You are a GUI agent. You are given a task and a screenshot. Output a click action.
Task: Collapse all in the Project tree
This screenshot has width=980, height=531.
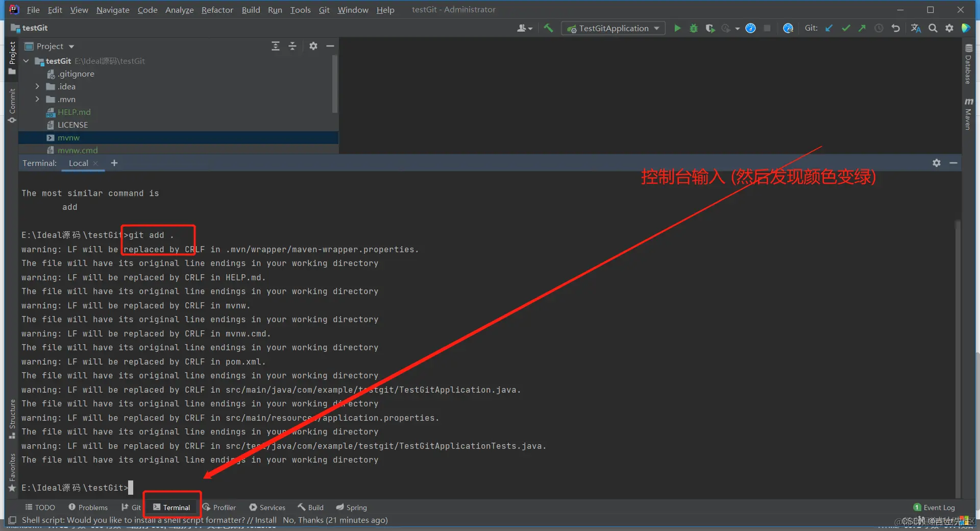[x=292, y=46]
